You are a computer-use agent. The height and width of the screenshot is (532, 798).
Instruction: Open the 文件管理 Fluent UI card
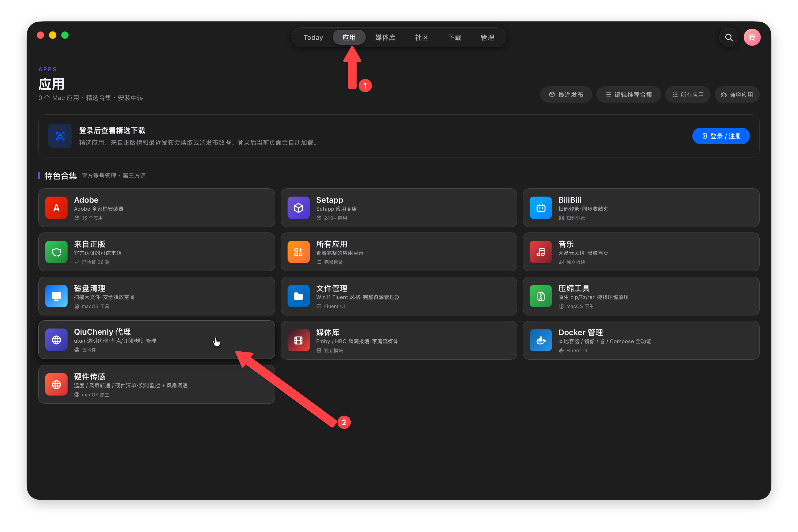click(x=399, y=296)
